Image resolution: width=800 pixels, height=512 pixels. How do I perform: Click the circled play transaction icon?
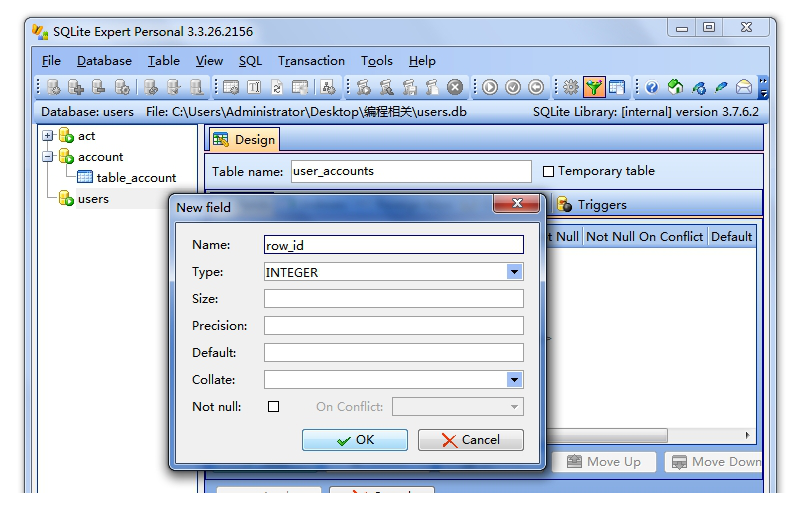(490, 88)
